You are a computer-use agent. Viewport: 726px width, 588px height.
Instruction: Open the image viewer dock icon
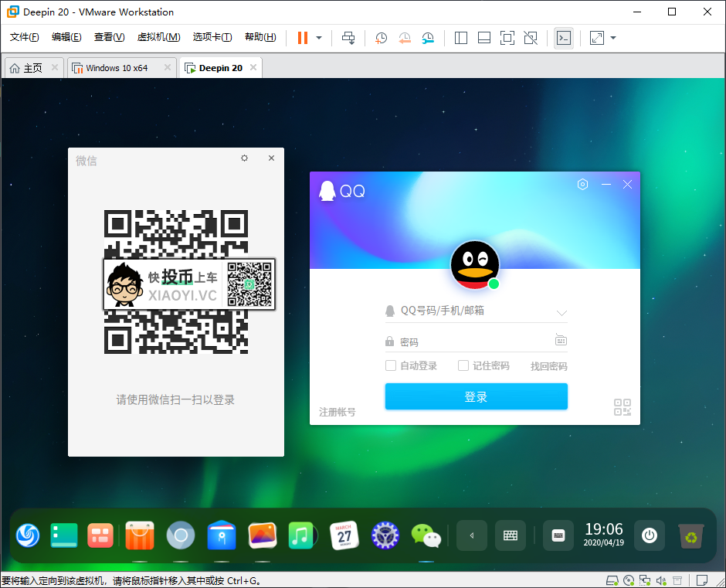coord(262,535)
